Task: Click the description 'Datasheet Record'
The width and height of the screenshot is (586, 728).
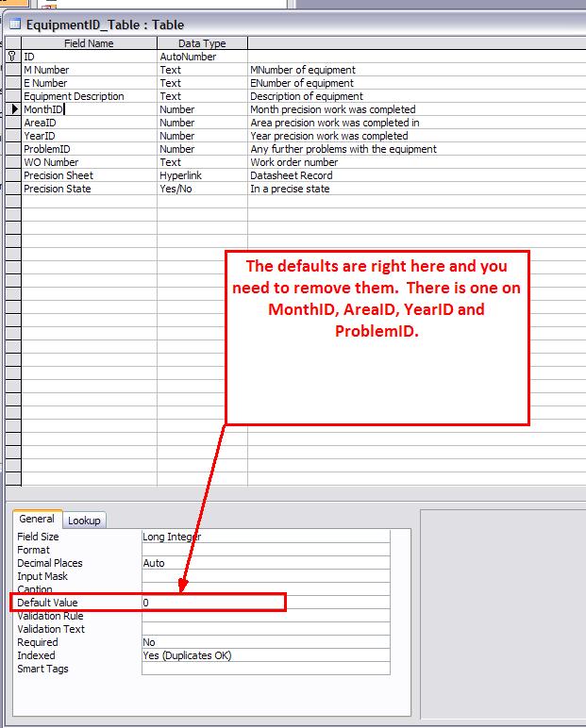Action: coord(292,175)
